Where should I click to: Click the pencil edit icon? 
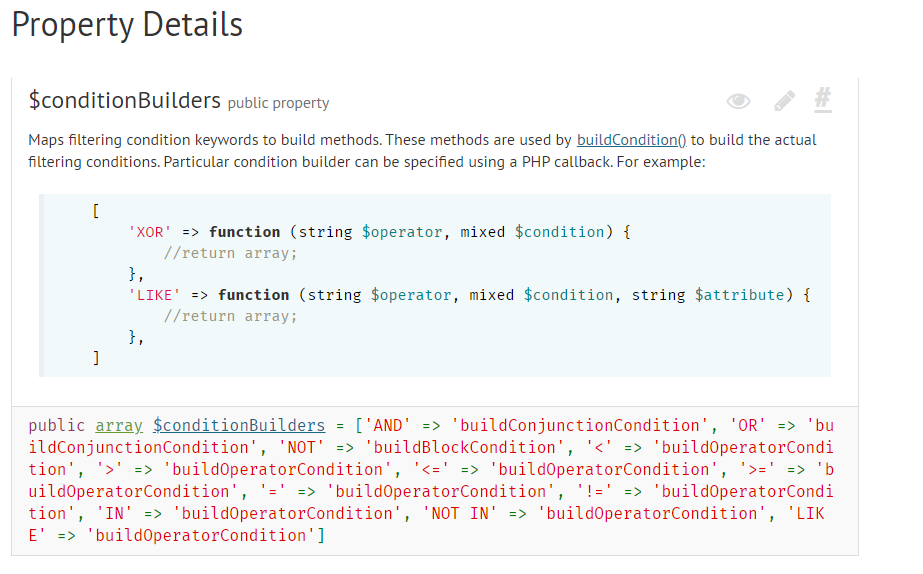(785, 101)
